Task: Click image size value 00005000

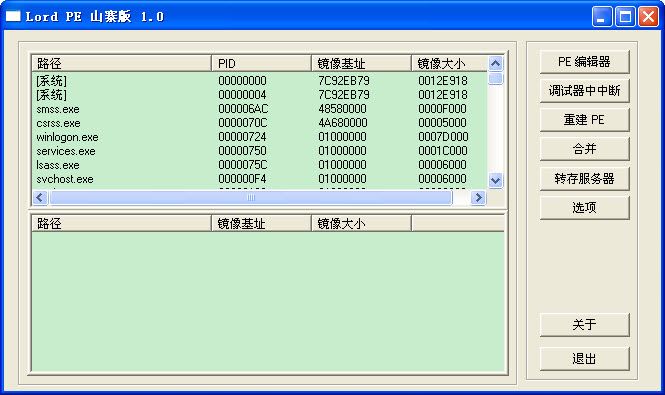Action: coord(442,123)
